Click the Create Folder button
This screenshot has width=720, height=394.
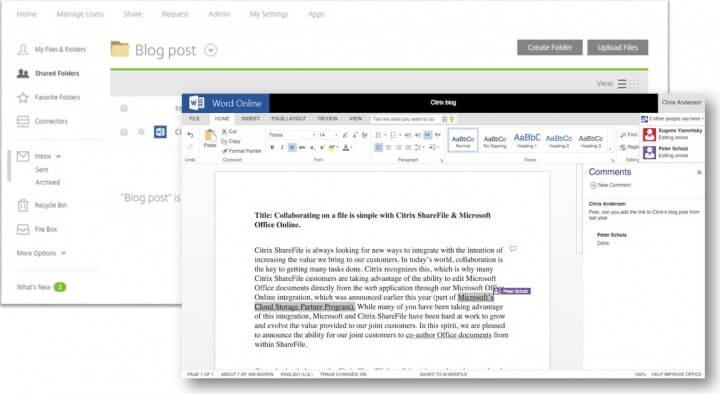click(x=550, y=47)
